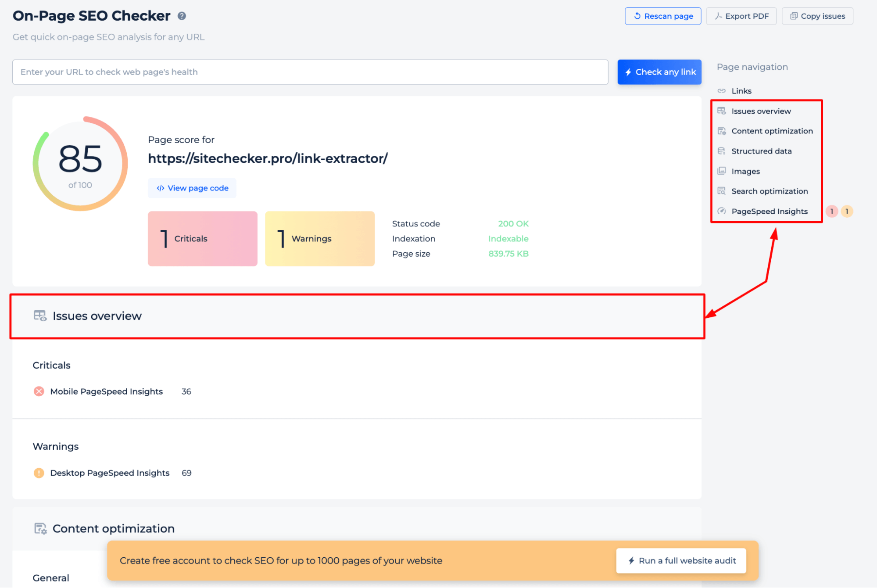877x588 pixels.
Task: Click the red error icon for Mobile PageSpeed
Action: coord(39,391)
